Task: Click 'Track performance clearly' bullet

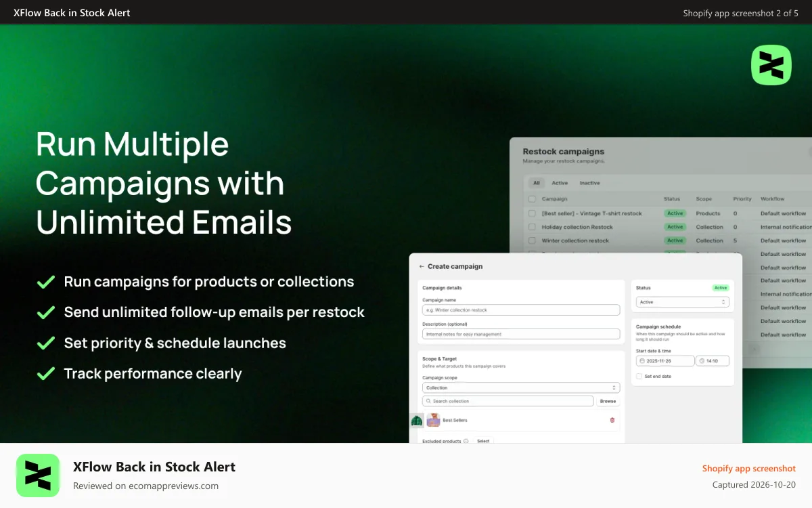Action: click(153, 374)
